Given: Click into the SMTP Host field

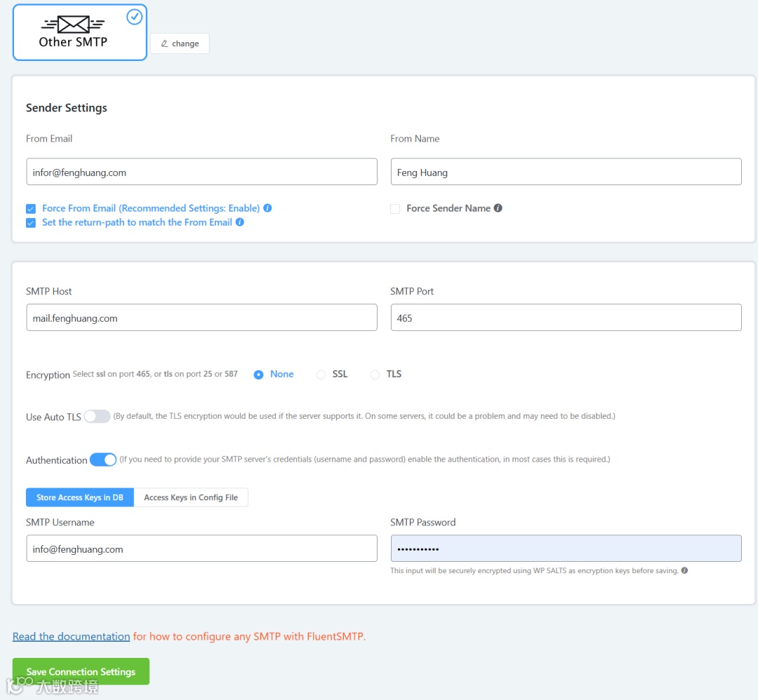Looking at the screenshot, I should tap(201, 318).
